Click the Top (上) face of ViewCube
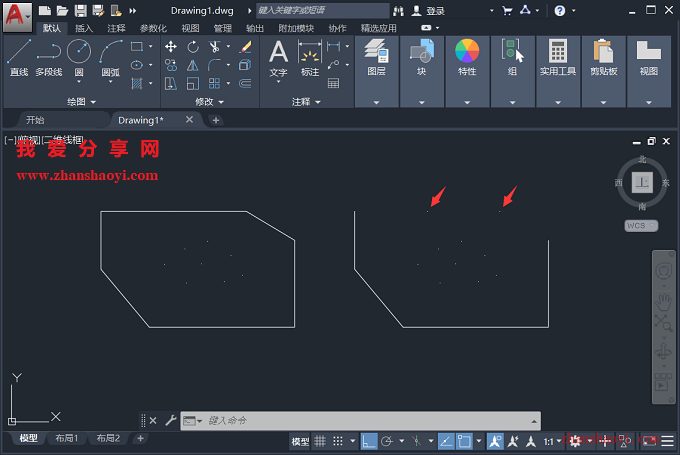The image size is (680, 455). click(642, 182)
